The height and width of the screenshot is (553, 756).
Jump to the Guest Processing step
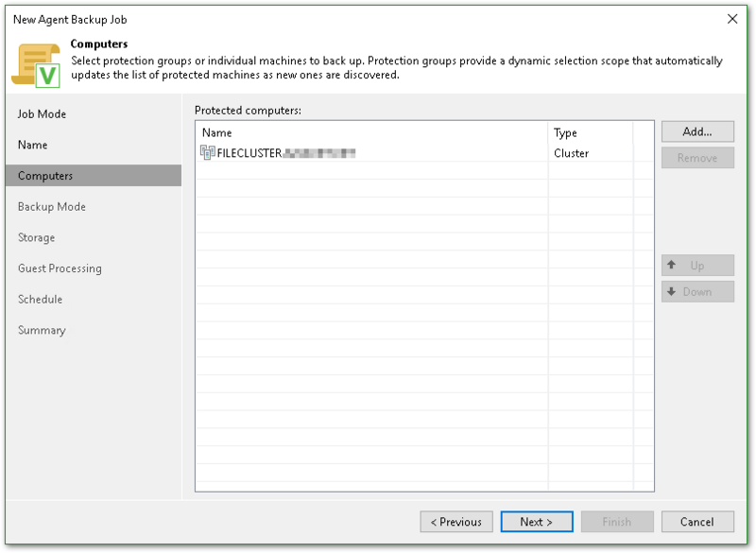pos(60,268)
